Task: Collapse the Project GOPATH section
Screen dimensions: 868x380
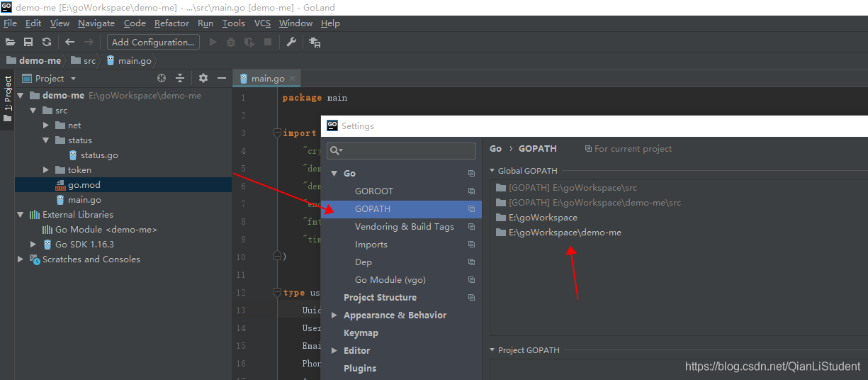Action: tap(493, 350)
